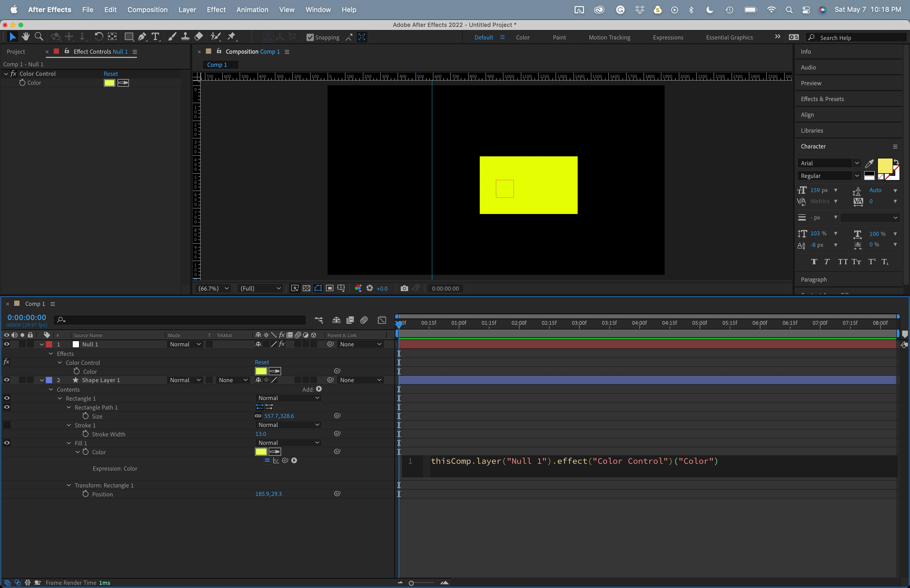Open the Composition menu
This screenshot has width=910, height=588.
tap(147, 9)
